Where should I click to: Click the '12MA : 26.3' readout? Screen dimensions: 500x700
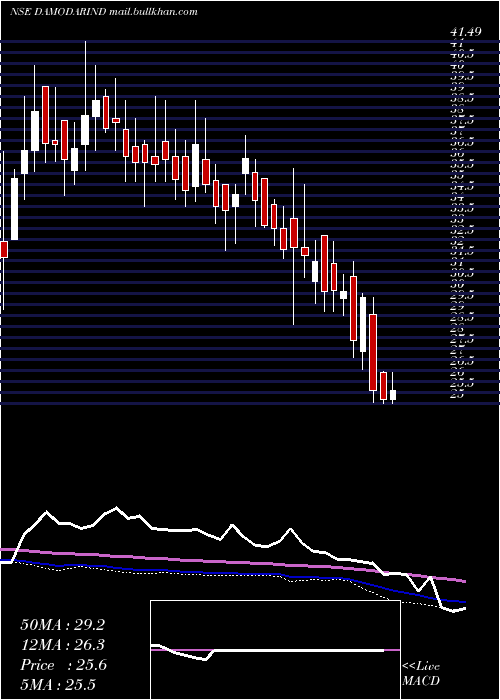62,644
